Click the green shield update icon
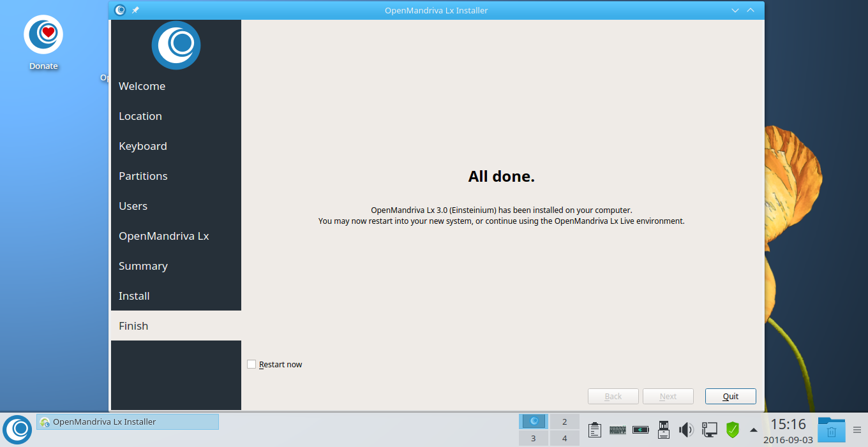The width and height of the screenshot is (868, 447). tap(733, 430)
